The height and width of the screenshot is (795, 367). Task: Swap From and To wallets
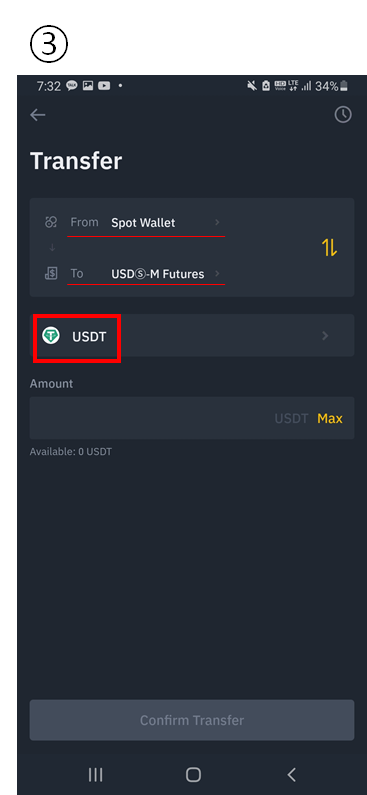point(329,247)
